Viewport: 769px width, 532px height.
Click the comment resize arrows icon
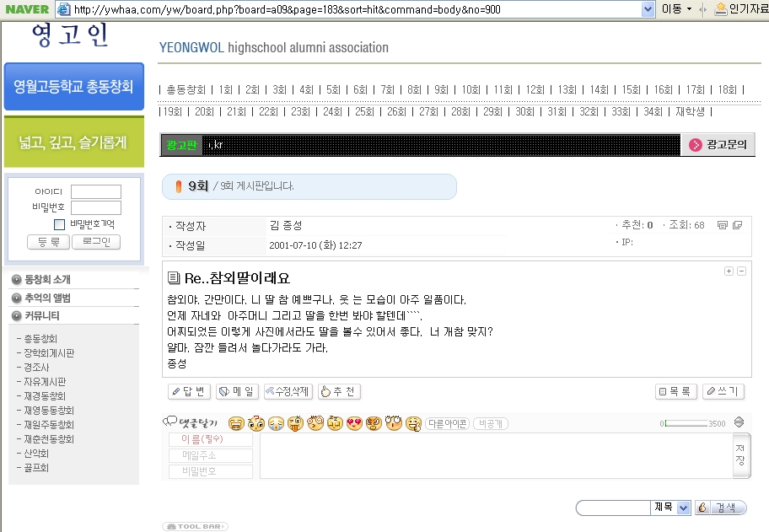pyautogui.click(x=739, y=422)
